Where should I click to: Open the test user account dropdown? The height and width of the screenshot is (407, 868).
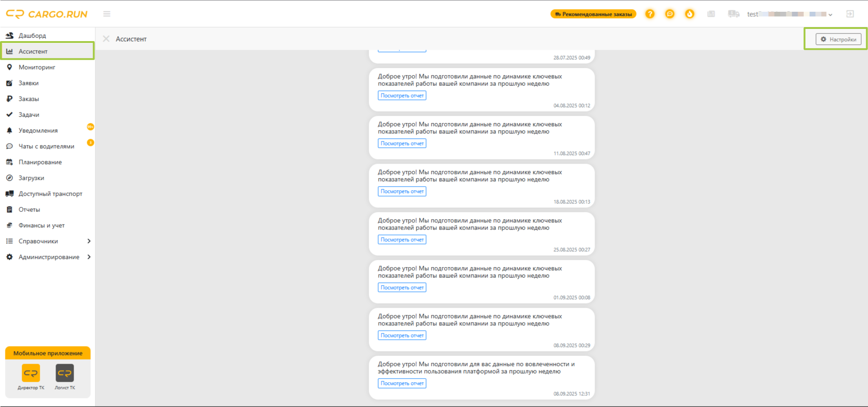click(789, 14)
